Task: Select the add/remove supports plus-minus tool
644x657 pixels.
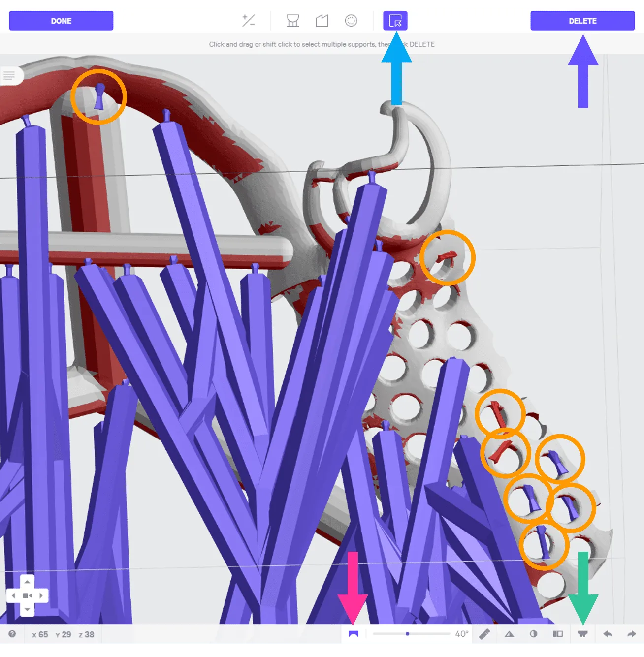Action: coord(249,21)
